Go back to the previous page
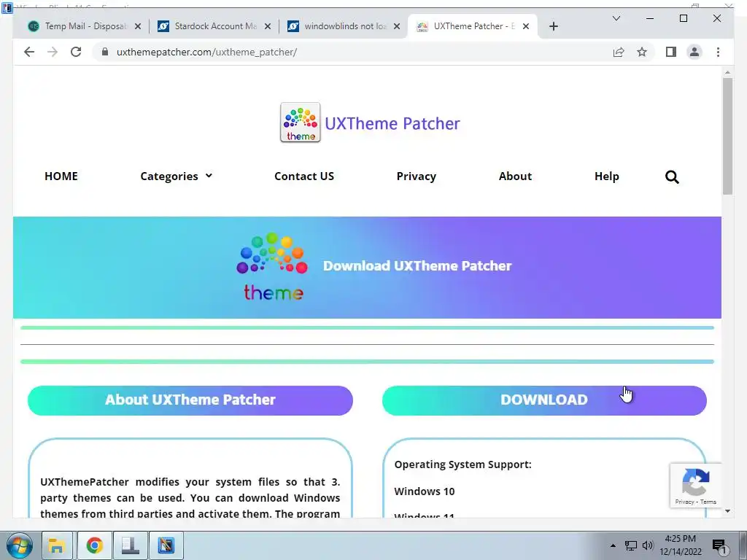Screen dimensions: 747x560 coord(29,52)
